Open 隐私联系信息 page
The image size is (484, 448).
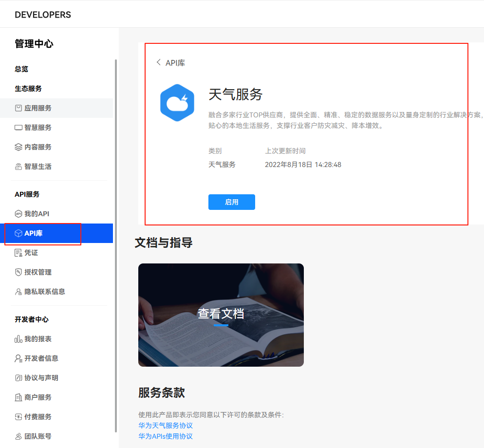(56, 292)
